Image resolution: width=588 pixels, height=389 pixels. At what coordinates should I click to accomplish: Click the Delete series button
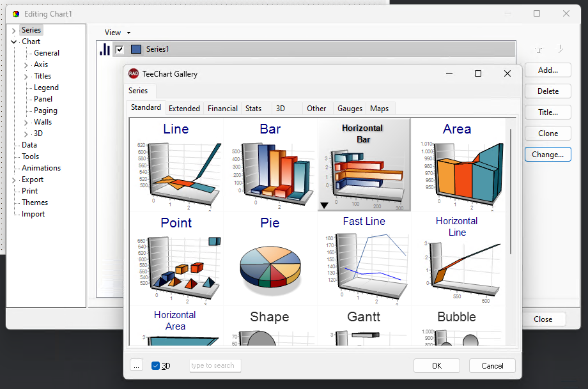[x=548, y=91]
